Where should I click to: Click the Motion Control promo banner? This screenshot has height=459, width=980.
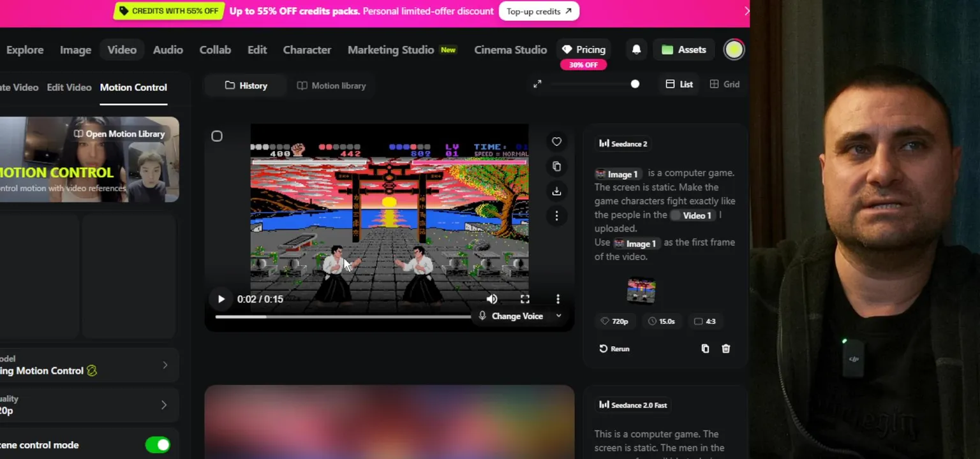89,159
